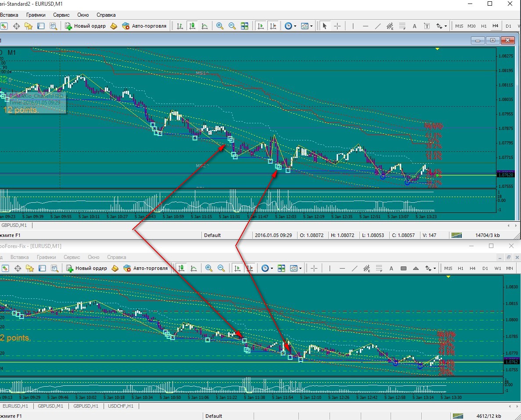521x420 pixels.
Task: Draw horizontal line tool in upper toolbar
Action: pyautogui.click(x=366, y=26)
